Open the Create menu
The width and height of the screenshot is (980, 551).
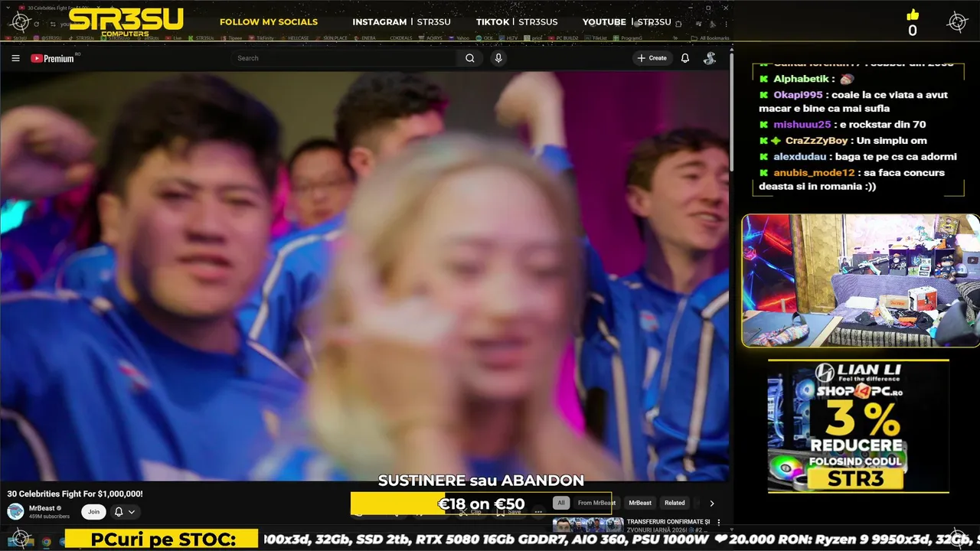click(x=652, y=58)
